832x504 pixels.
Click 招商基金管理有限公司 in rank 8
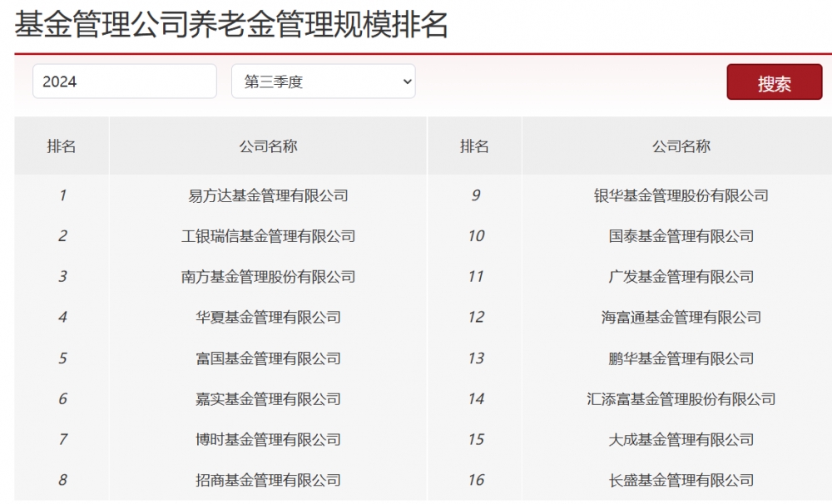[x=266, y=480]
